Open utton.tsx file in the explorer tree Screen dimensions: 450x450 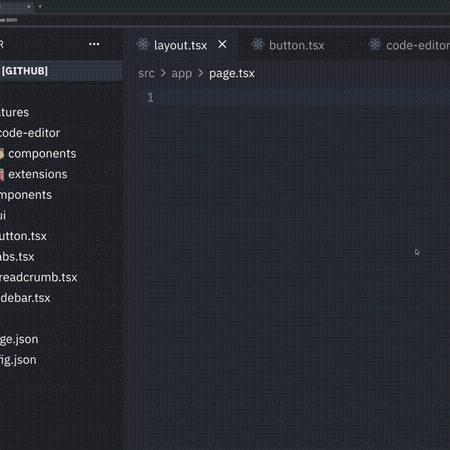(x=23, y=236)
